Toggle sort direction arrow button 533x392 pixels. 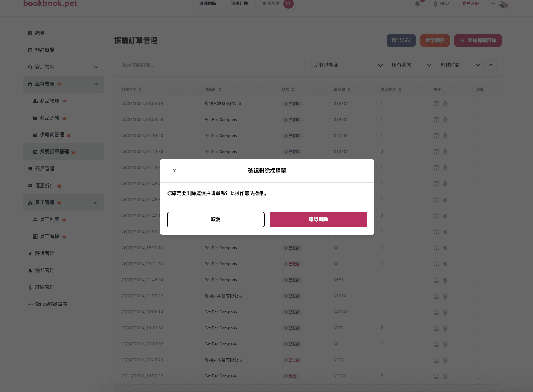[491, 65]
